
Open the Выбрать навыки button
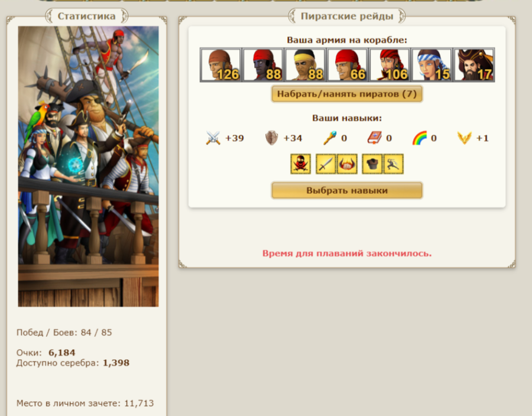347,190
